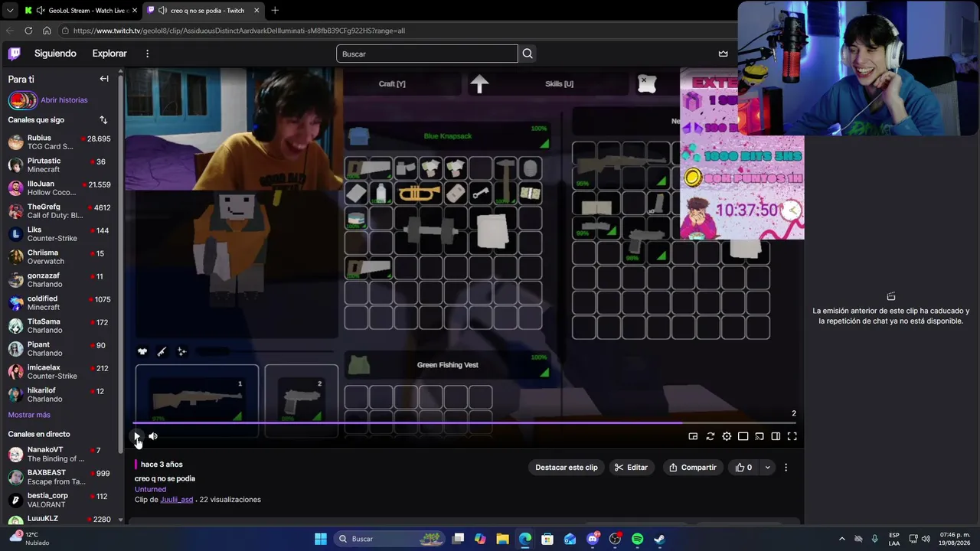The height and width of the screenshot is (551, 980).
Task: Cast the clip to another device
Action: 759,436
